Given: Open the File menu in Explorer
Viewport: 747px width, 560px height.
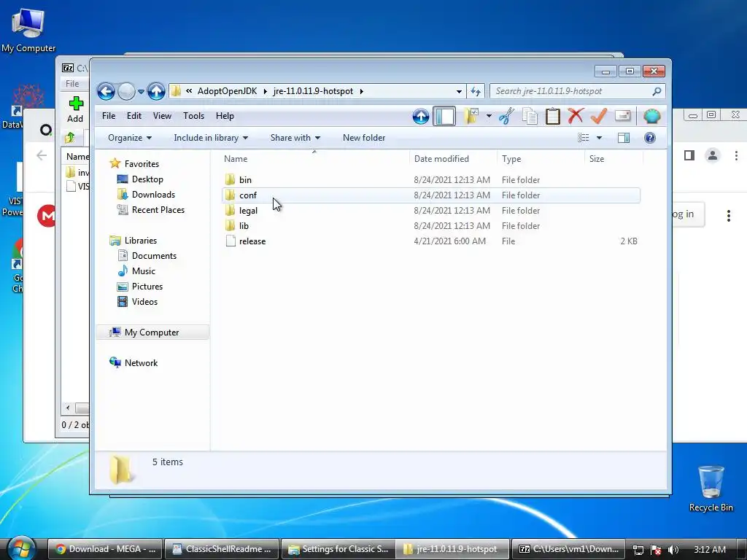Looking at the screenshot, I should (x=109, y=116).
